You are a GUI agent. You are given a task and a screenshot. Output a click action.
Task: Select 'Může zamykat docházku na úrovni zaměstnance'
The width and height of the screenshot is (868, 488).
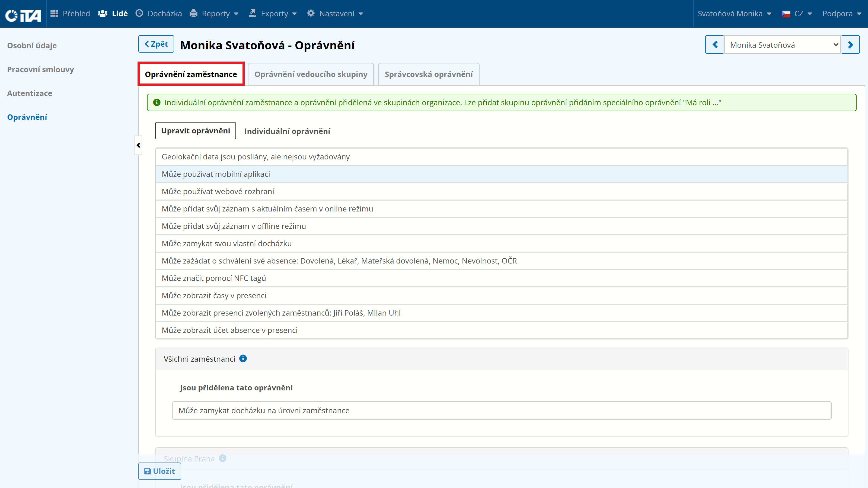point(501,410)
